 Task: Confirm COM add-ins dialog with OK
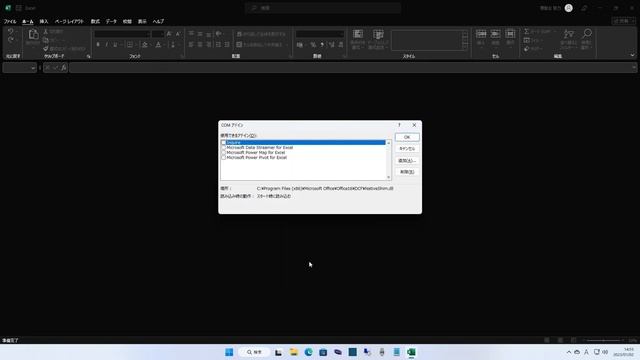407,137
